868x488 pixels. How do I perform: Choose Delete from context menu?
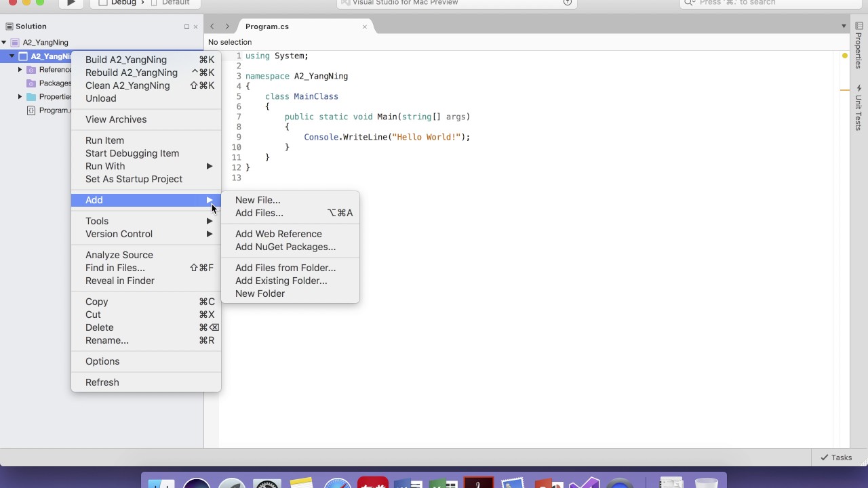click(x=146, y=327)
